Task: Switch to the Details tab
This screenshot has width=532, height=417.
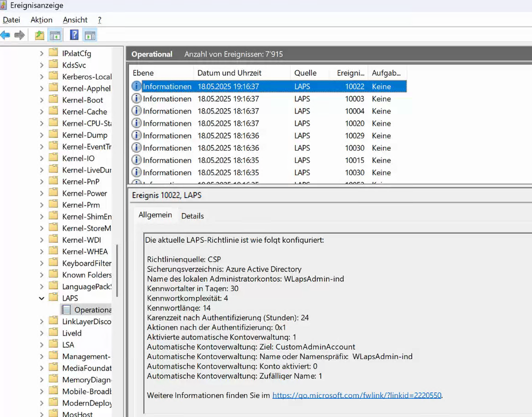Action: coord(192,216)
